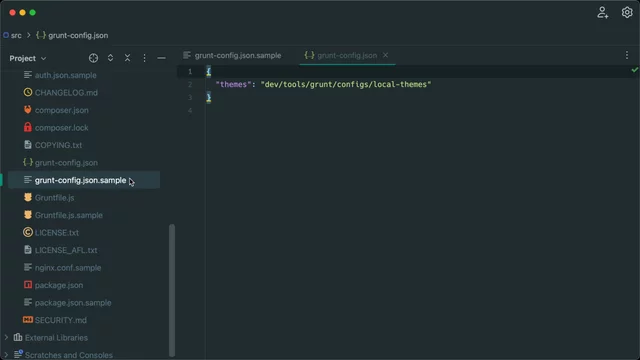Click line number 2 in gutter

tap(190, 84)
